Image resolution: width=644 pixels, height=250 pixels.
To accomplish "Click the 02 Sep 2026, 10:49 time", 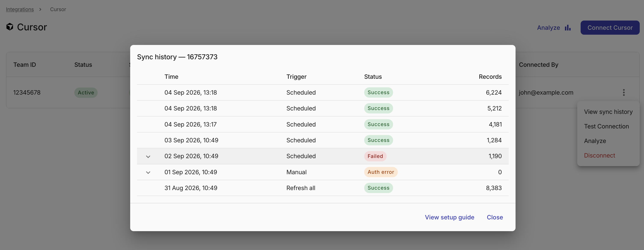I will (x=191, y=156).
